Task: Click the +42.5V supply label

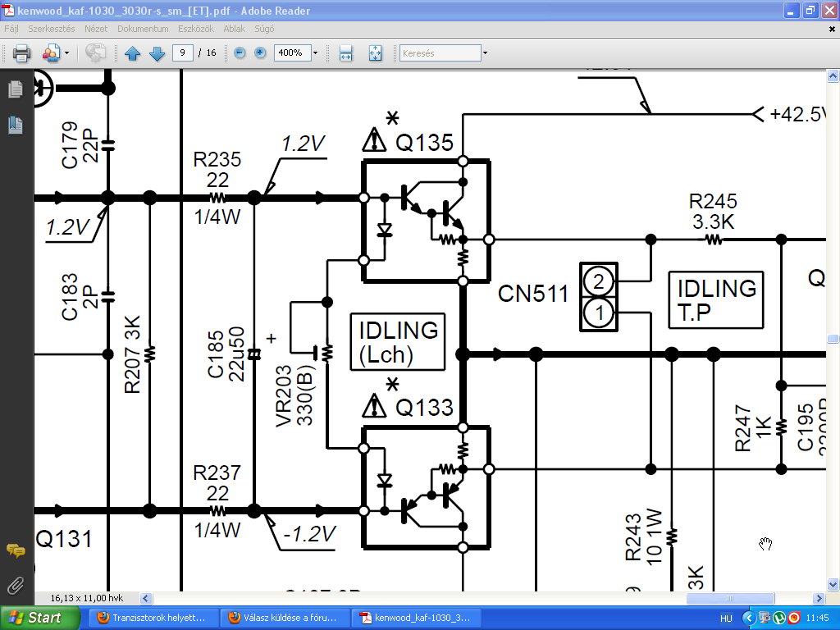Action: tap(797, 114)
